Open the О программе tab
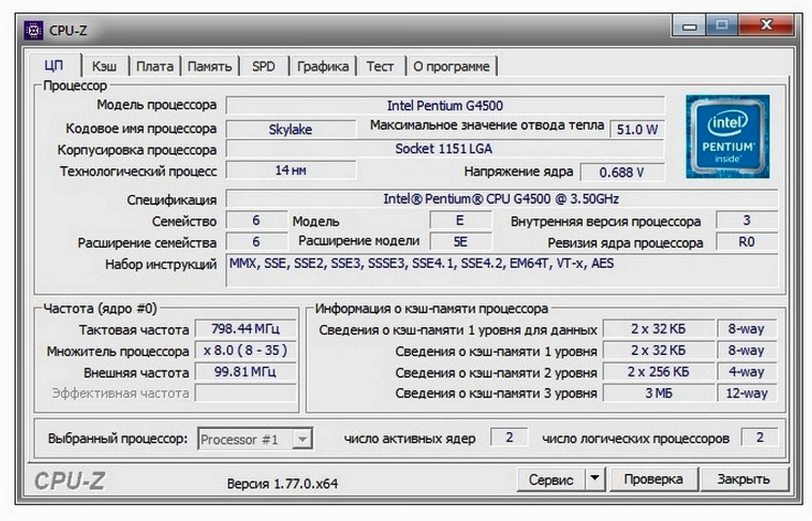Viewport: 812px width, 521px height. 451,66
